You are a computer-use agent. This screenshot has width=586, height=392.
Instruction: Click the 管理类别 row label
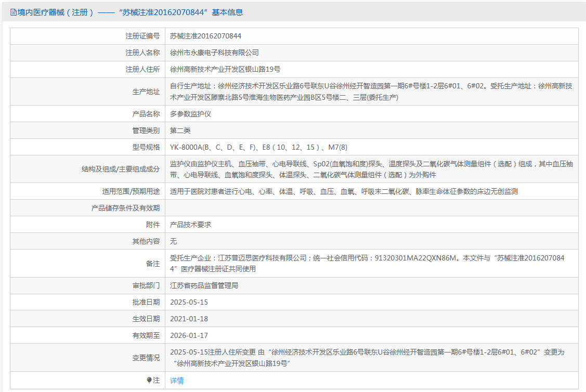pyautogui.click(x=146, y=130)
